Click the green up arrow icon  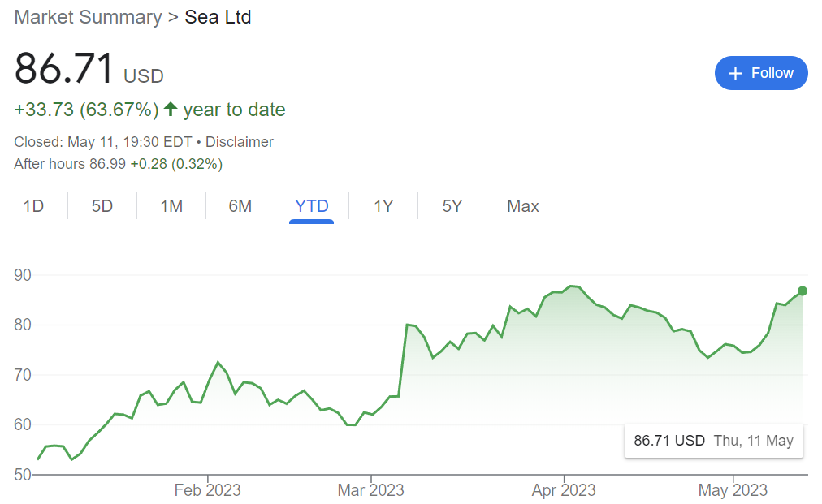171,109
